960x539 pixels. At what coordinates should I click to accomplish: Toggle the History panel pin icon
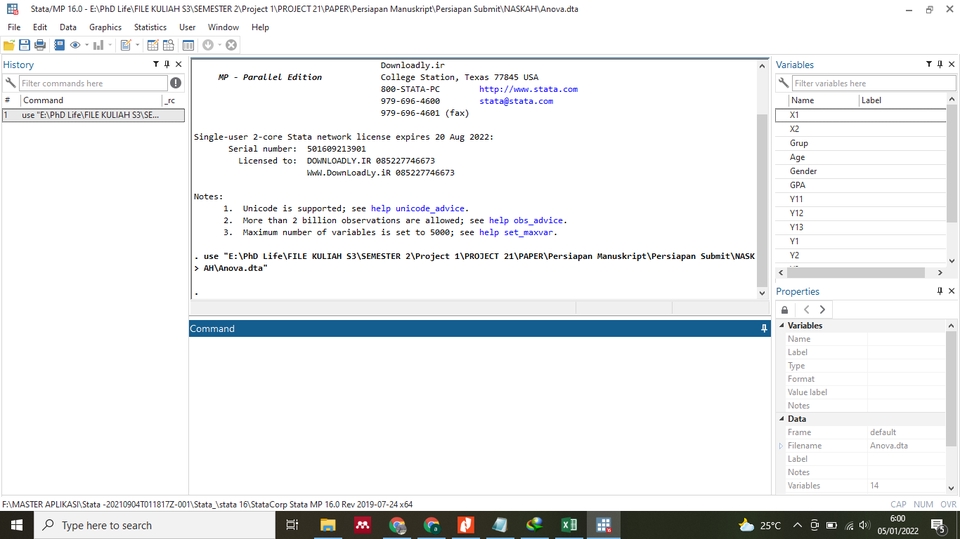click(x=167, y=64)
